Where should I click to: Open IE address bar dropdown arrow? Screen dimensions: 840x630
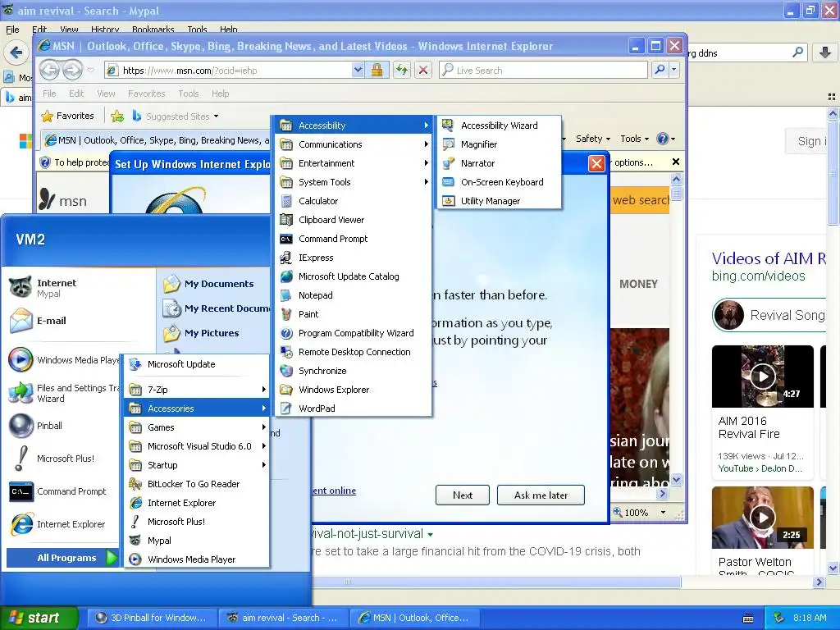(358, 71)
